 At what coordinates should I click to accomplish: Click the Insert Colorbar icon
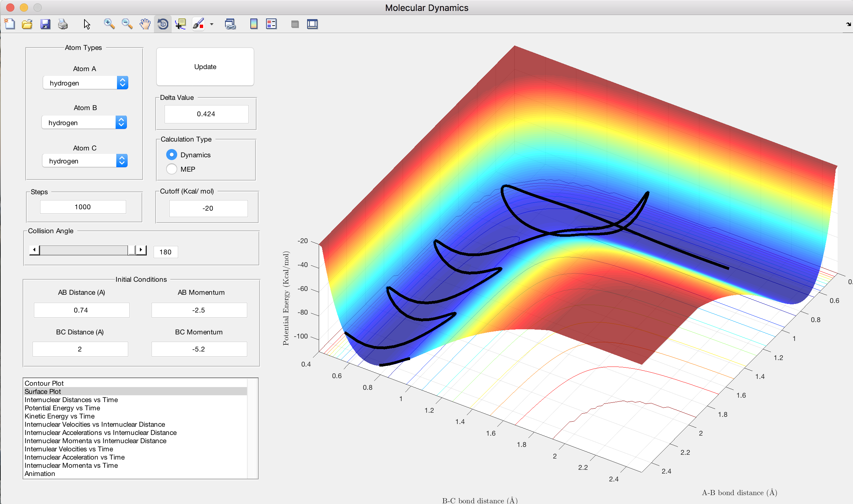tap(254, 24)
